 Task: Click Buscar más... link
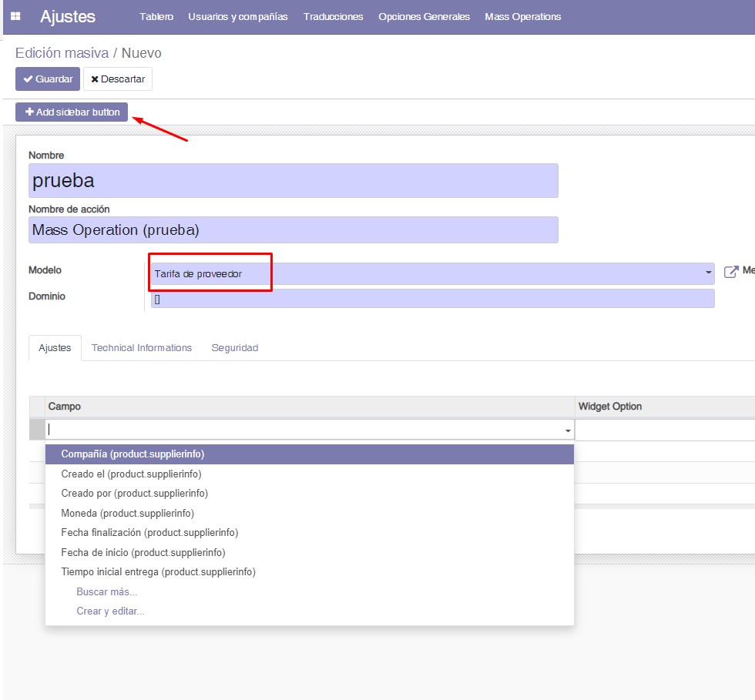(x=107, y=591)
